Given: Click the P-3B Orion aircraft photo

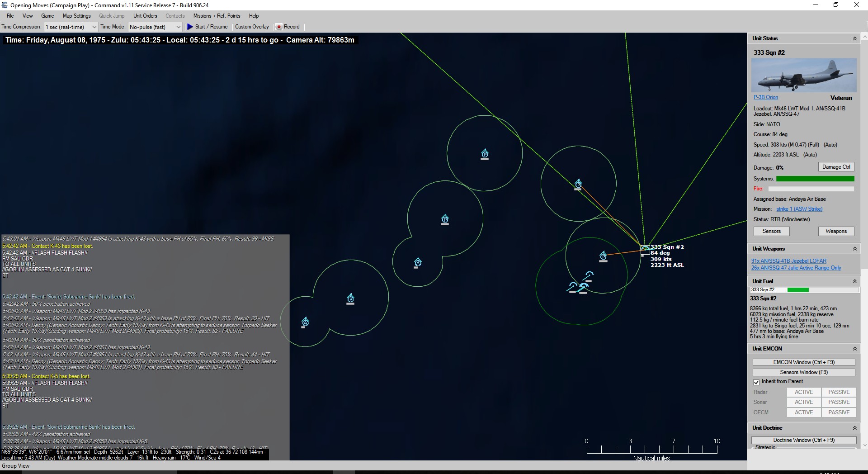Looking at the screenshot, I should 804,75.
